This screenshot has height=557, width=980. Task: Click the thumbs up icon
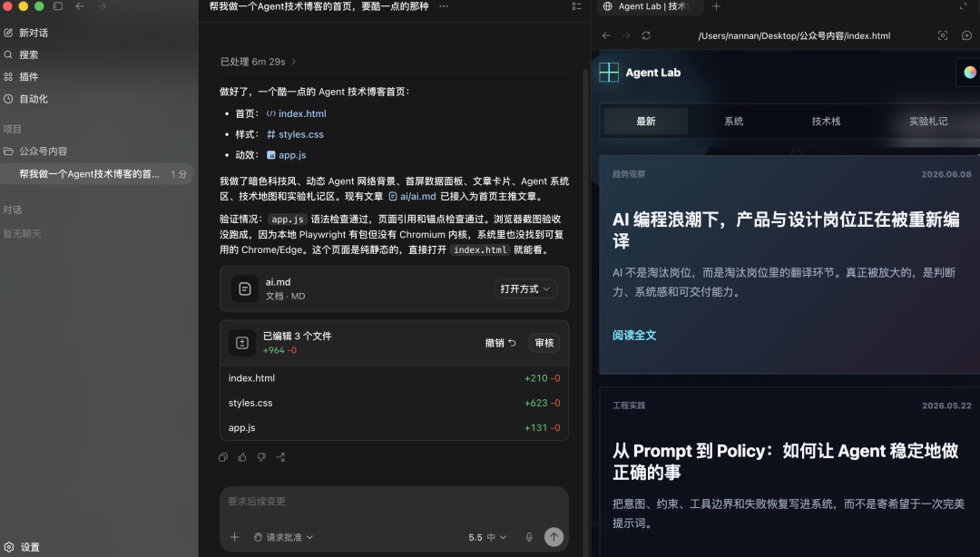242,457
